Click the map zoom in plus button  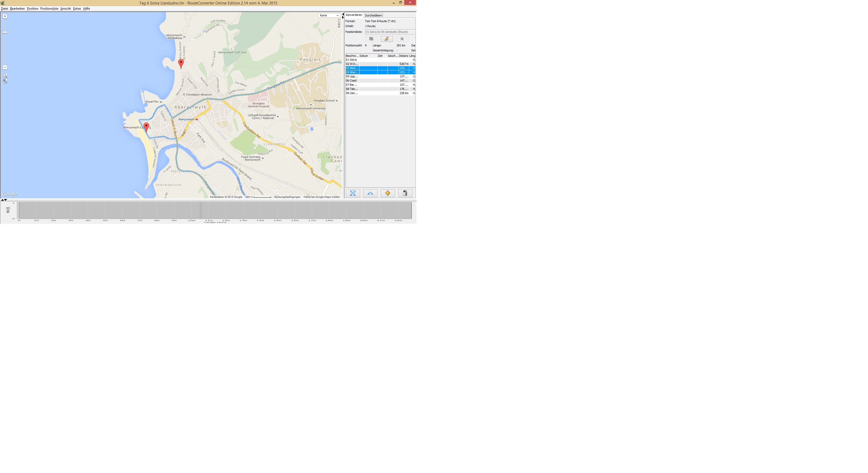[5, 16]
